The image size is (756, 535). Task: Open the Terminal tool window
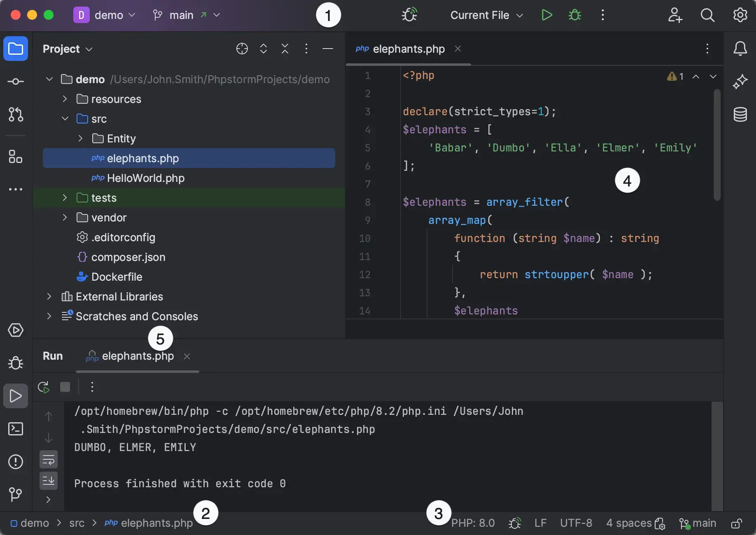click(16, 429)
